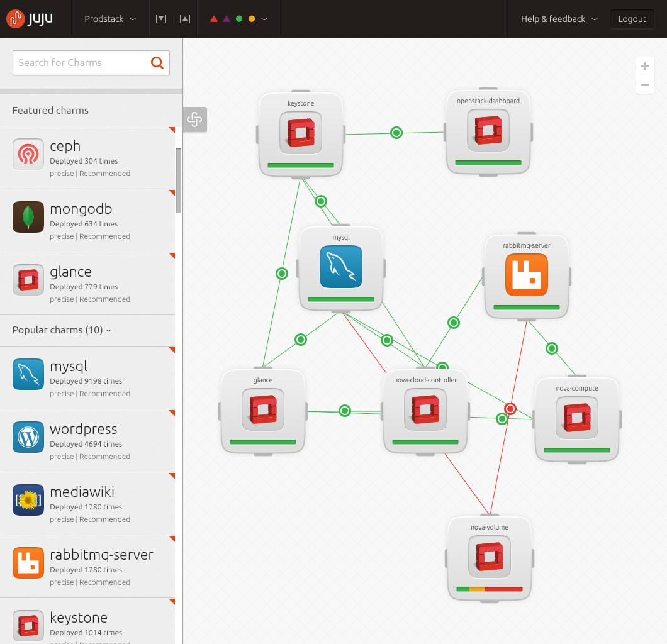Toggle the sidebar collapse handle icon
This screenshot has width=667, height=644.
tap(195, 119)
